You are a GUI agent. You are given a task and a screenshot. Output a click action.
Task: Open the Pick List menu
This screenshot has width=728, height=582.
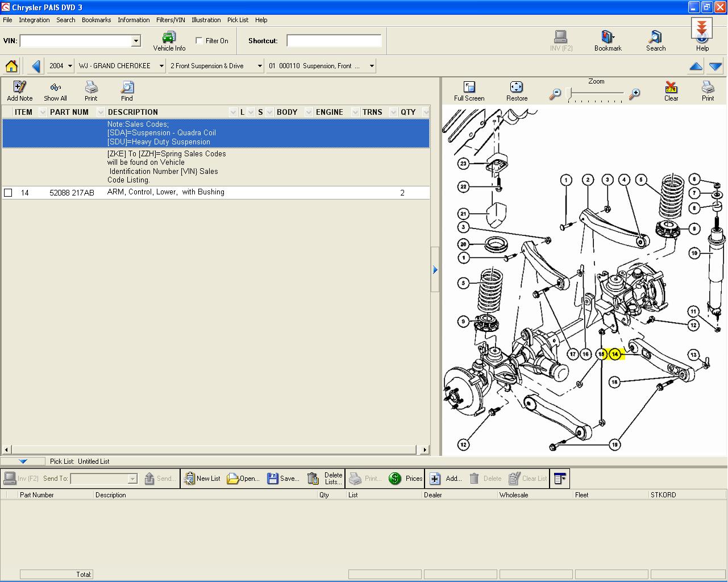238,20
